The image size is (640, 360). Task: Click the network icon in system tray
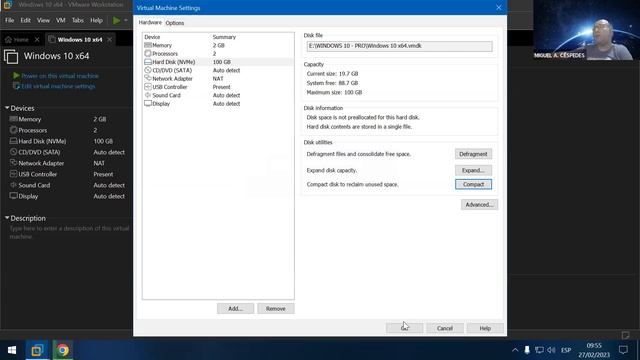point(539,350)
